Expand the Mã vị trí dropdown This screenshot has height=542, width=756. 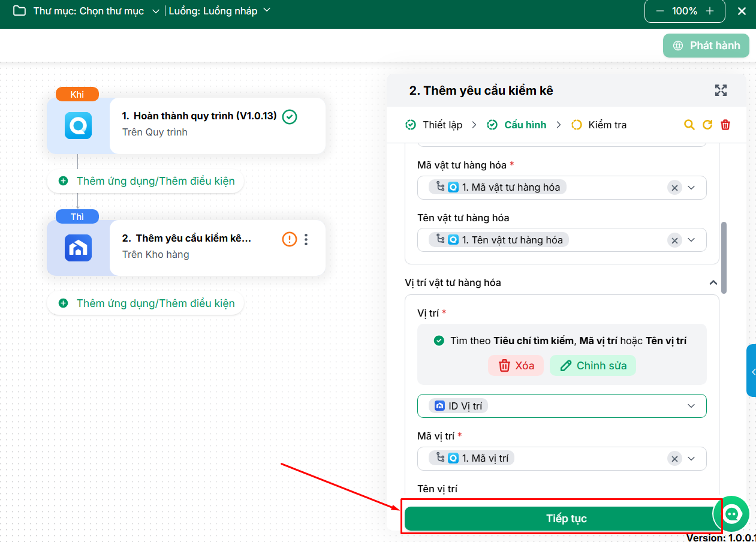(x=691, y=459)
